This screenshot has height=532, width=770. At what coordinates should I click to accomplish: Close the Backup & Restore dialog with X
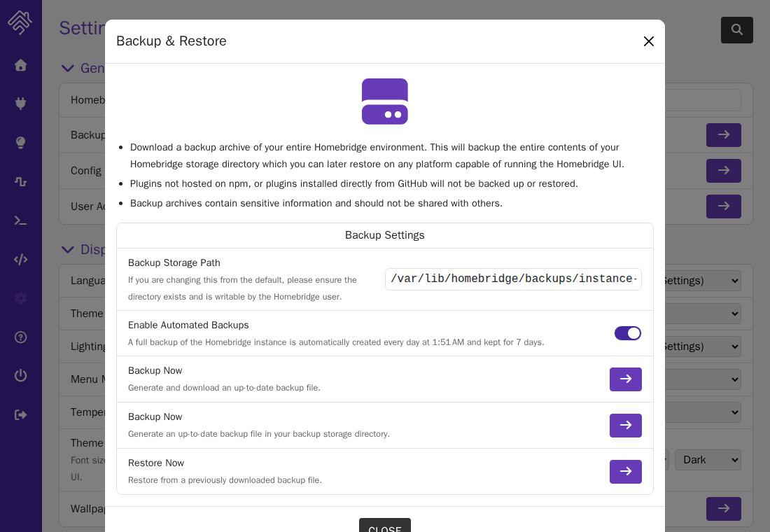point(649,41)
